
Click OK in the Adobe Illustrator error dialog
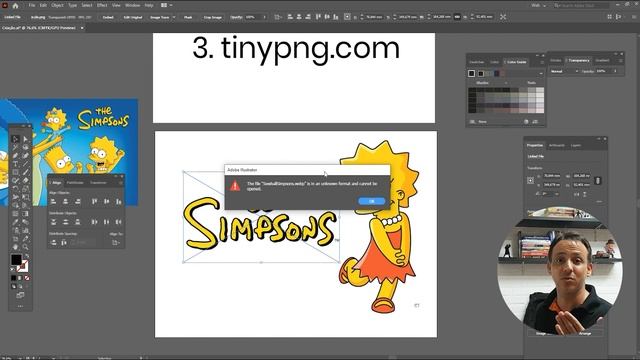pos(371,201)
